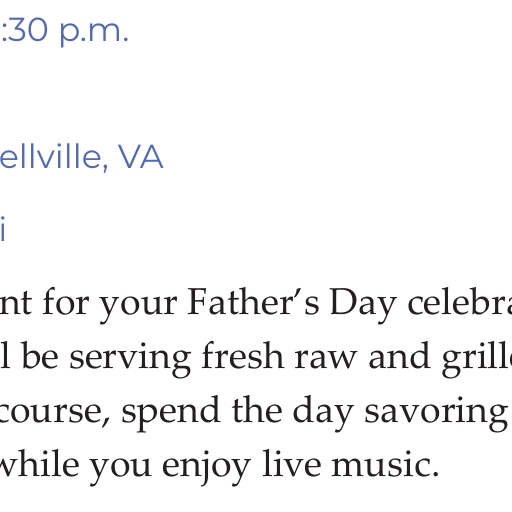Click the word 'live' in last line

click(292, 464)
